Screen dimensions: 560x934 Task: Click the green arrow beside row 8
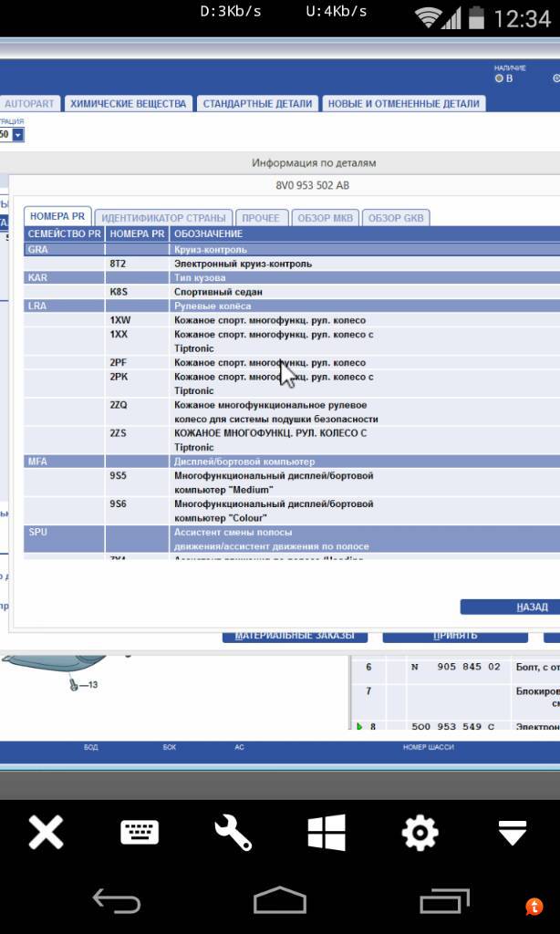pos(359,726)
